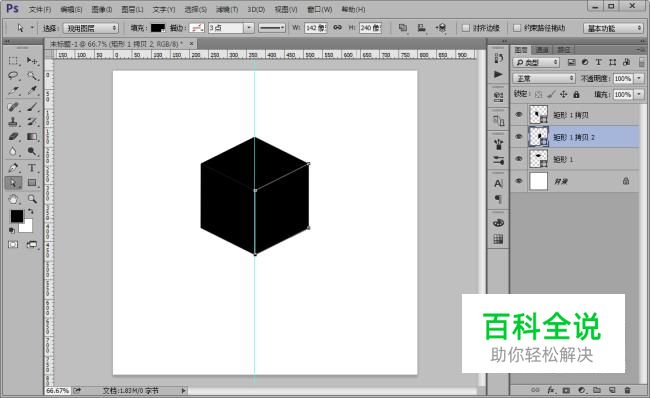Open 正常 blend mode dropdown
This screenshot has width=650, height=398.
pyautogui.click(x=544, y=78)
